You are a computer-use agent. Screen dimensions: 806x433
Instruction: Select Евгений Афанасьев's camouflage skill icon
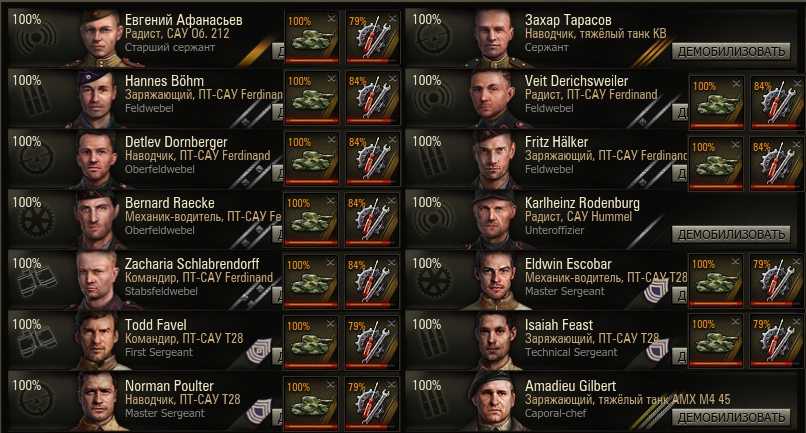click(x=312, y=38)
